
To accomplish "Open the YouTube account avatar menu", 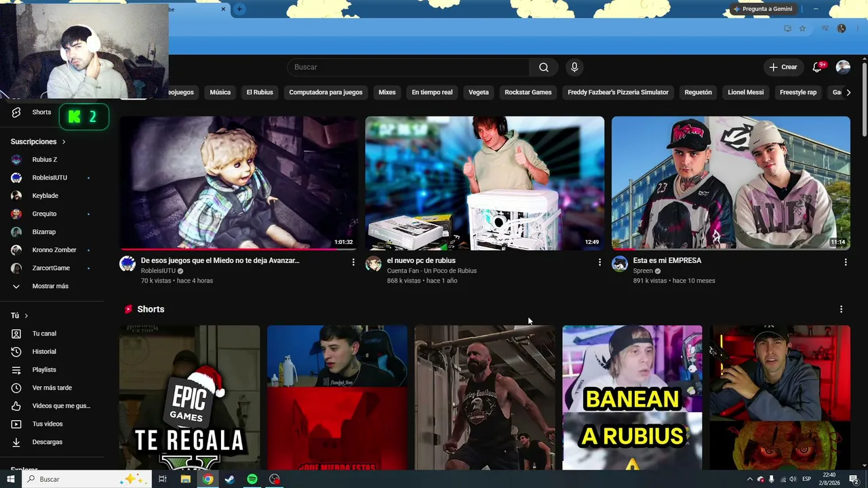I will 843,67.
